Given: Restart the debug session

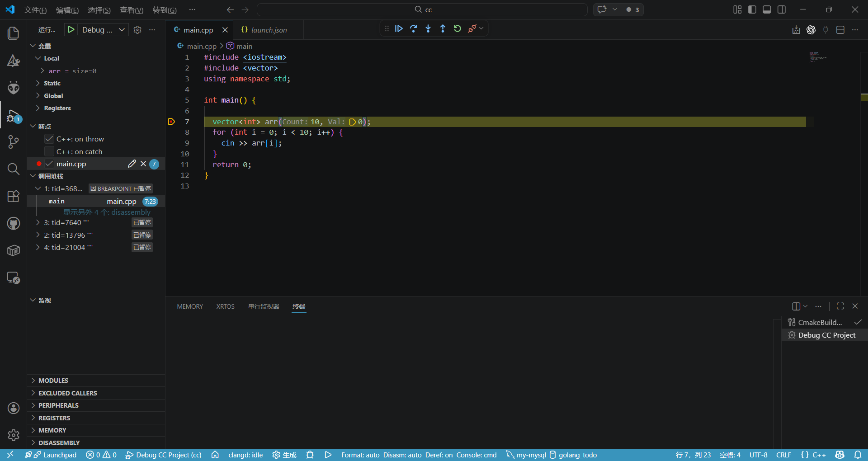Looking at the screenshot, I should pyautogui.click(x=458, y=28).
